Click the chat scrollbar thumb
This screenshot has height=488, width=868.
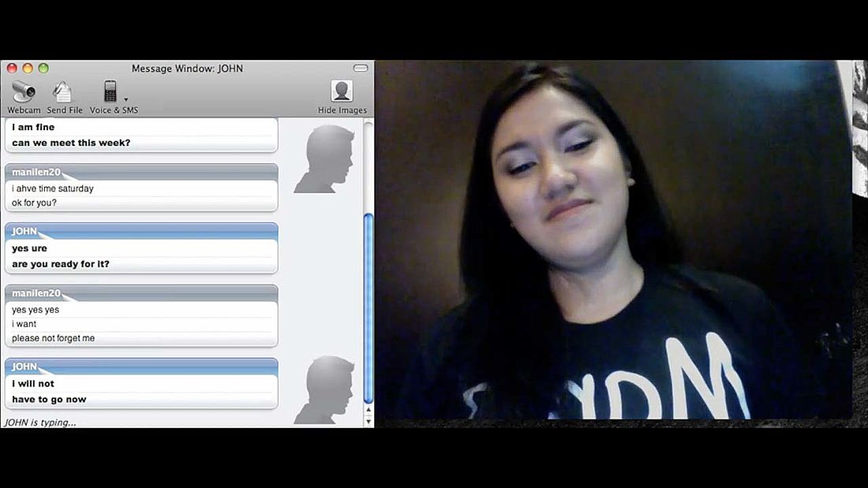[x=369, y=308]
